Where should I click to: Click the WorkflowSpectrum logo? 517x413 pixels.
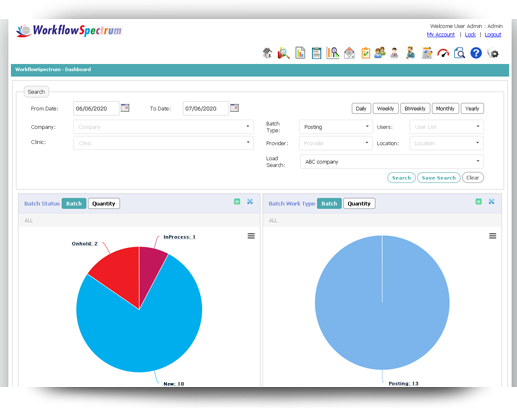[69, 31]
